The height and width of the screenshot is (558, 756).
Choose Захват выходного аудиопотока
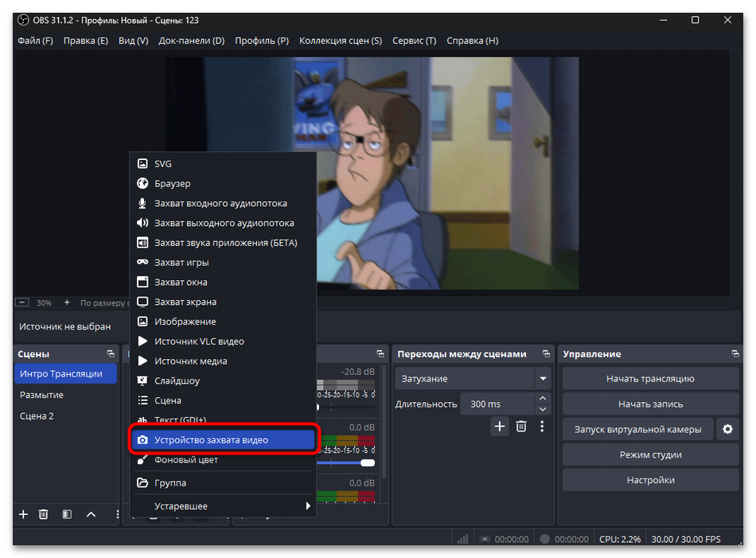pyautogui.click(x=223, y=223)
